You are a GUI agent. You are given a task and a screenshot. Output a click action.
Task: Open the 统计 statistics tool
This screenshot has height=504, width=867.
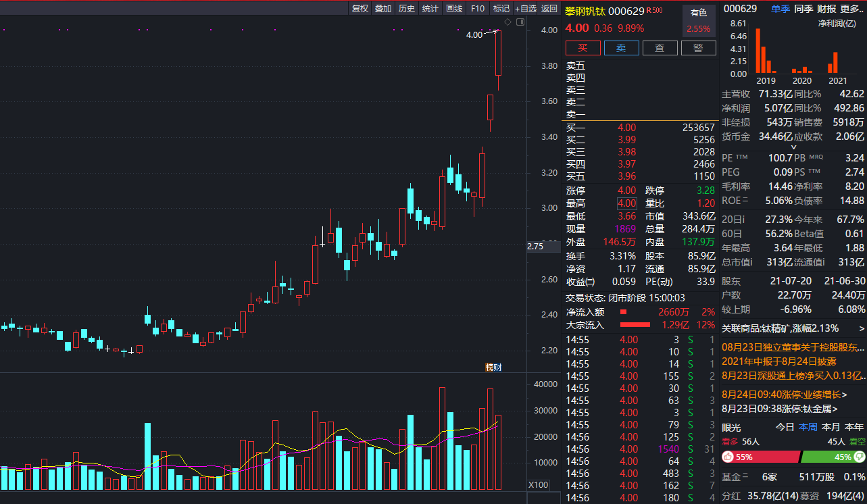click(x=430, y=8)
